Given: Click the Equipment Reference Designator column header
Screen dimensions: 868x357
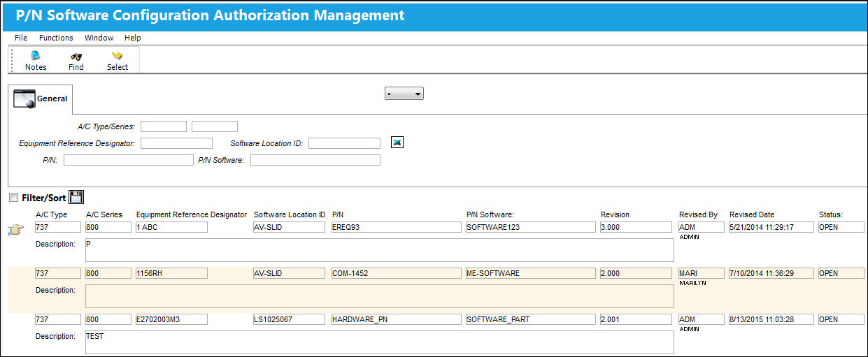Looking at the screenshot, I should [x=192, y=214].
